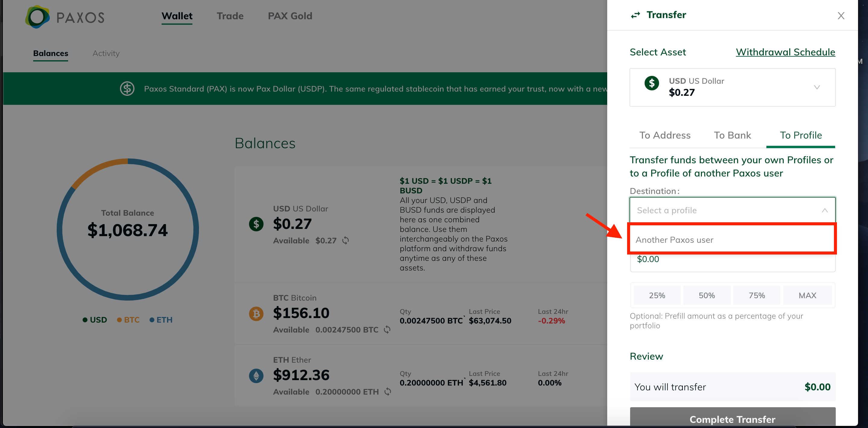Image resolution: width=868 pixels, height=428 pixels.
Task: Prefill the MAX amount
Action: coord(807,295)
